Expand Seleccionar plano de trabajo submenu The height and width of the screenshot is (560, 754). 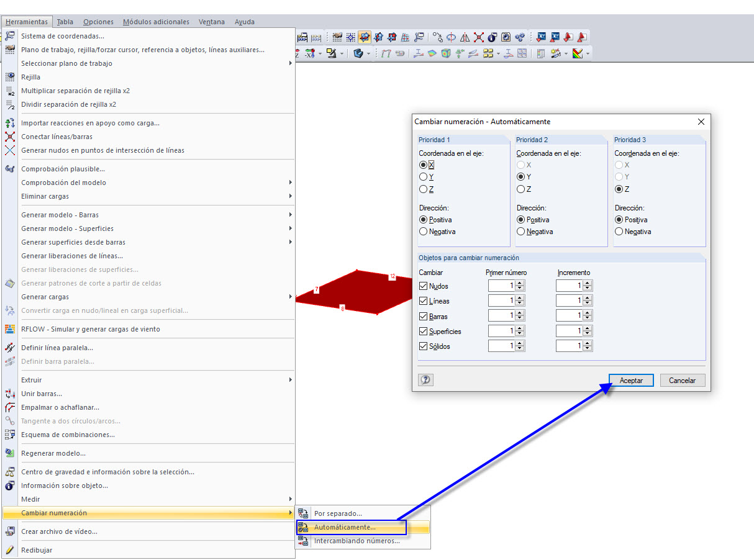(149, 63)
